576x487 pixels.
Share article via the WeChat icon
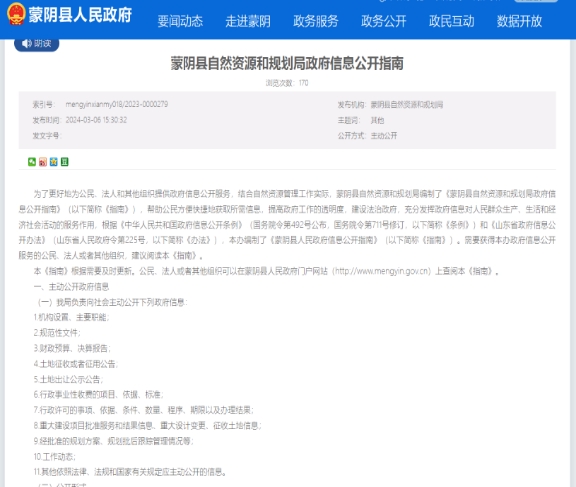click(32, 162)
